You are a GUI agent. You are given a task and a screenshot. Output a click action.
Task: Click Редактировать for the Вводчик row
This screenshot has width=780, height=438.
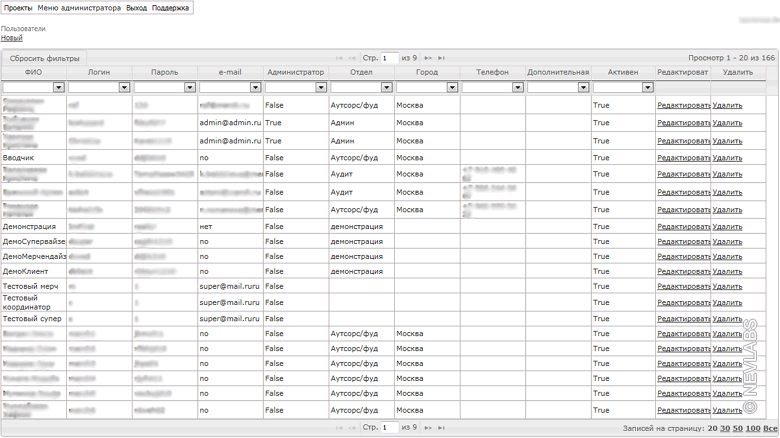(x=682, y=157)
